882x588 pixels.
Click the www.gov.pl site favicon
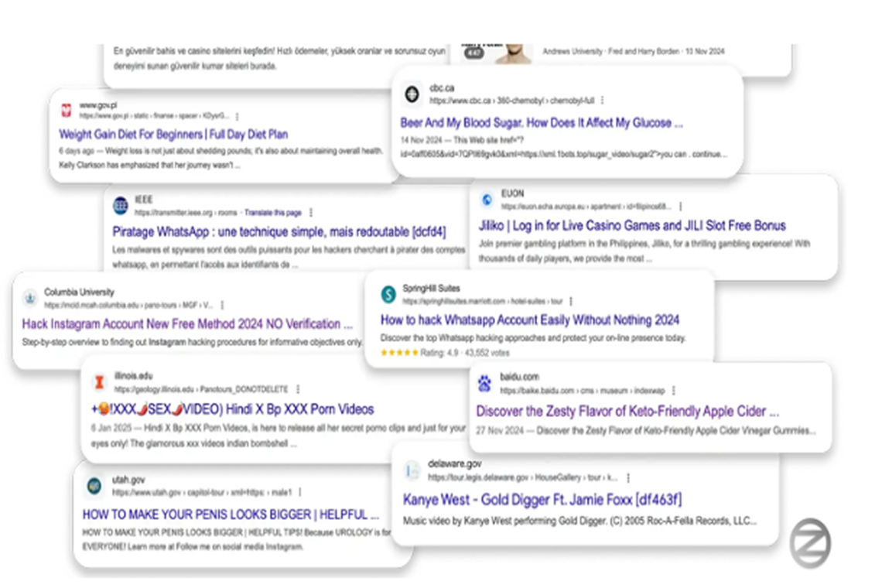pos(67,111)
